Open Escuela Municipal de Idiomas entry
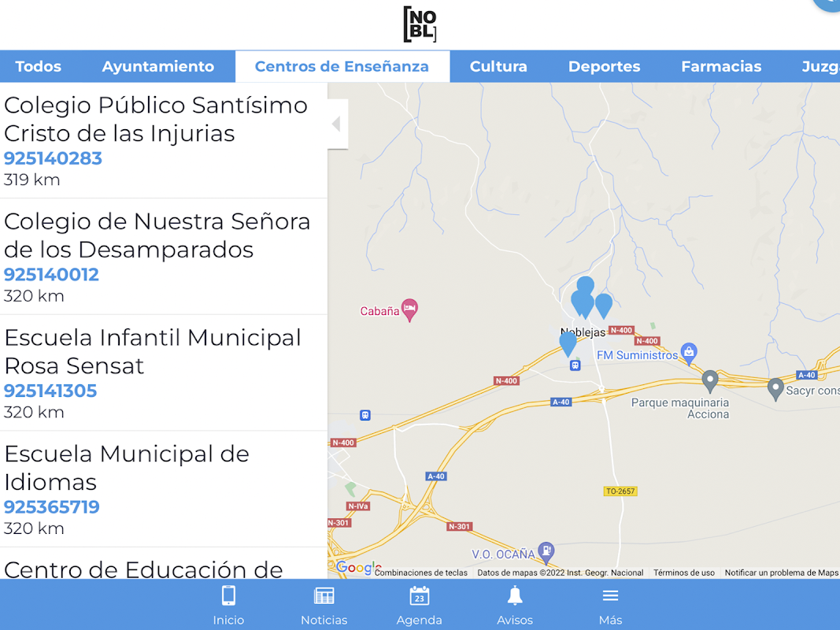The width and height of the screenshot is (840, 630). click(x=164, y=489)
